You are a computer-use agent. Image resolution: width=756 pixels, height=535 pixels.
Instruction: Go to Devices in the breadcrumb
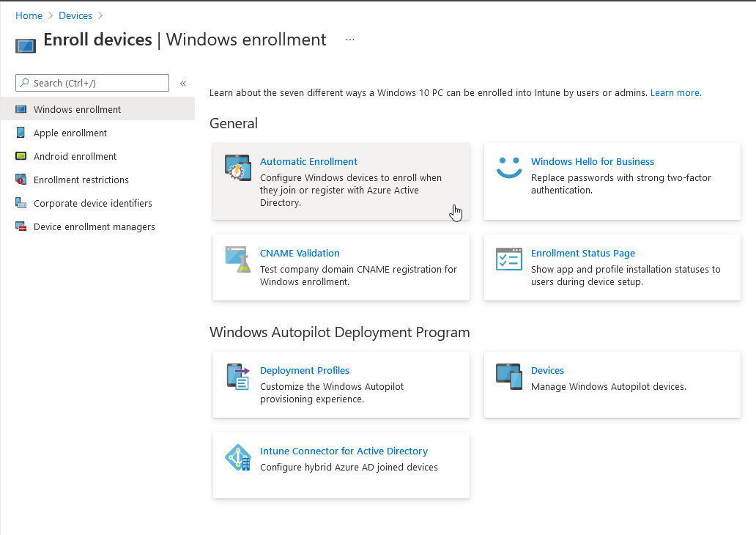coord(75,15)
